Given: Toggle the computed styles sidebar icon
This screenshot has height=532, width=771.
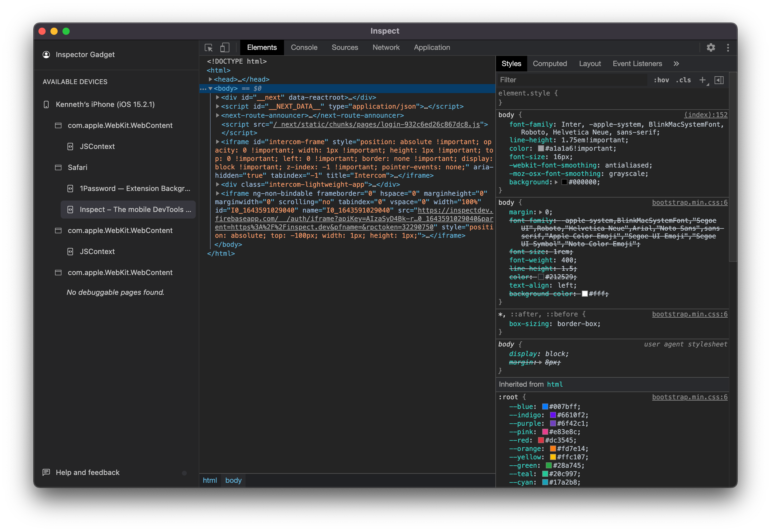Looking at the screenshot, I should (719, 80).
